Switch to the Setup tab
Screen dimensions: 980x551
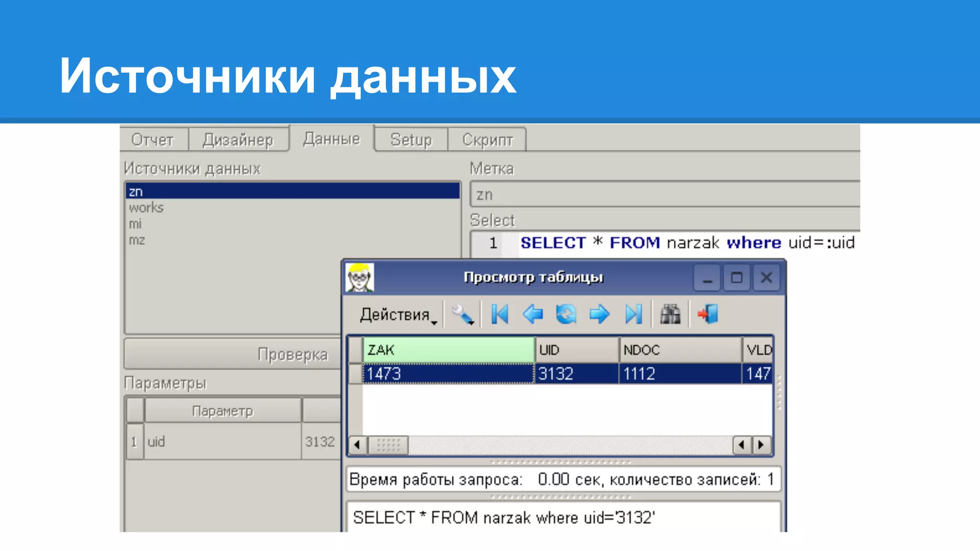(411, 140)
